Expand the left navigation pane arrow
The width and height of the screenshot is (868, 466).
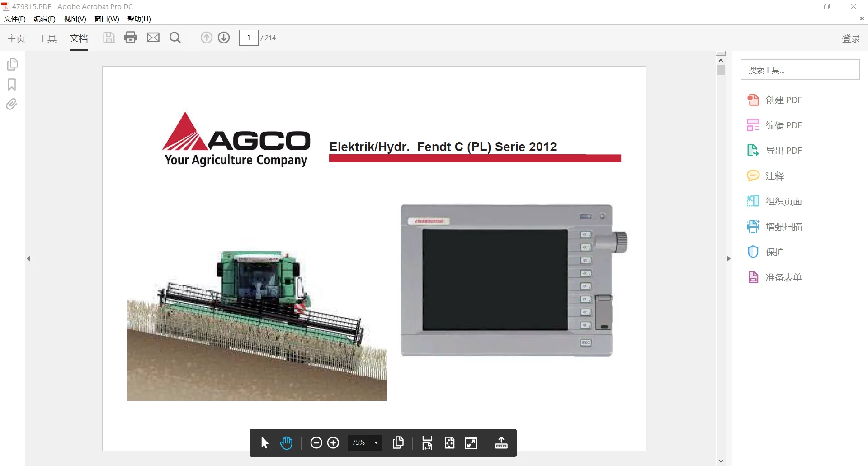coord(28,259)
